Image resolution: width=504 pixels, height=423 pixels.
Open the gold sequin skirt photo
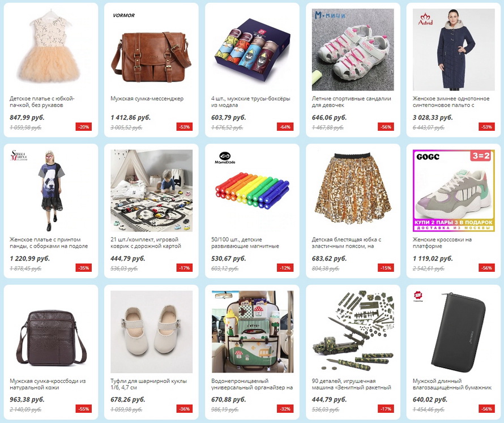353,191
